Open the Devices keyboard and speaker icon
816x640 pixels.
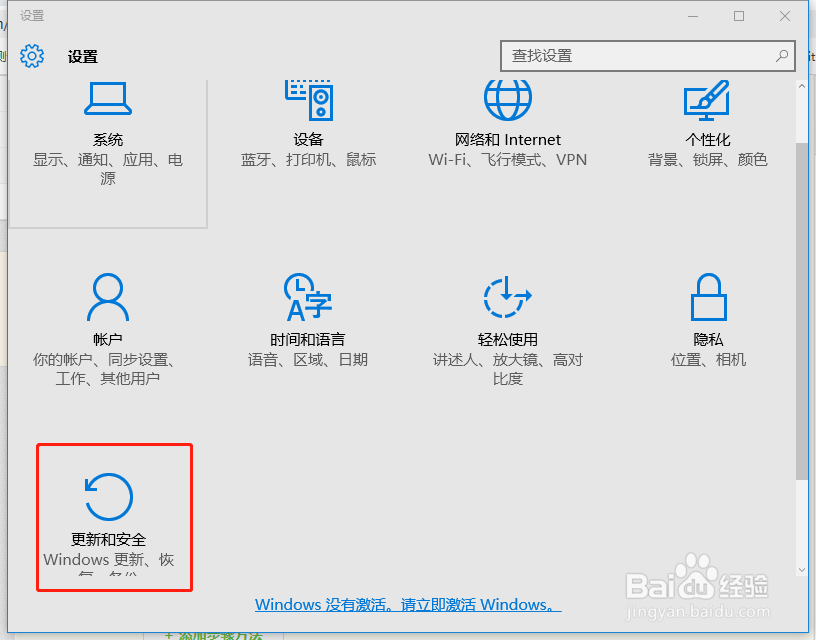click(x=309, y=100)
